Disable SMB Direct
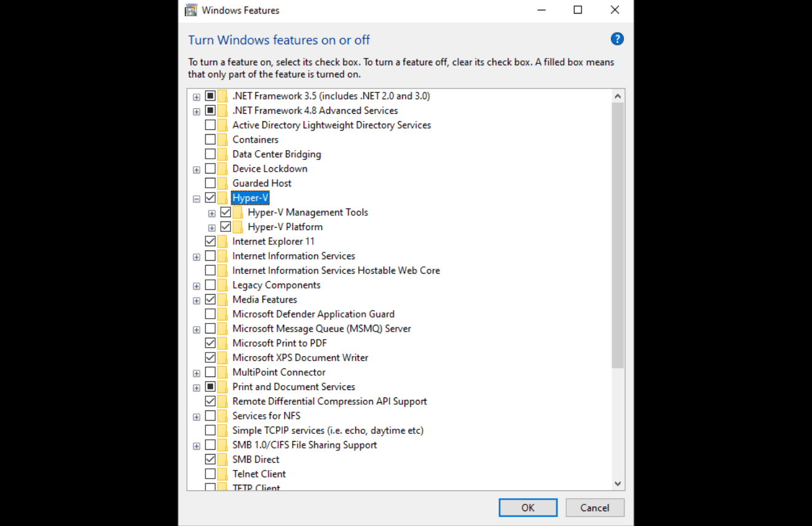Image resolution: width=812 pixels, height=526 pixels. (210, 459)
